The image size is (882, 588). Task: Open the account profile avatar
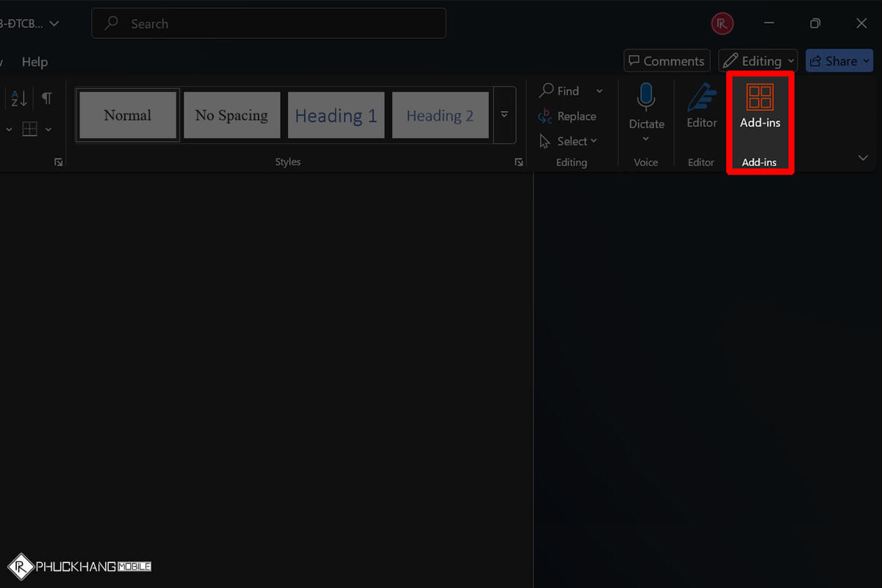pyautogui.click(x=723, y=24)
